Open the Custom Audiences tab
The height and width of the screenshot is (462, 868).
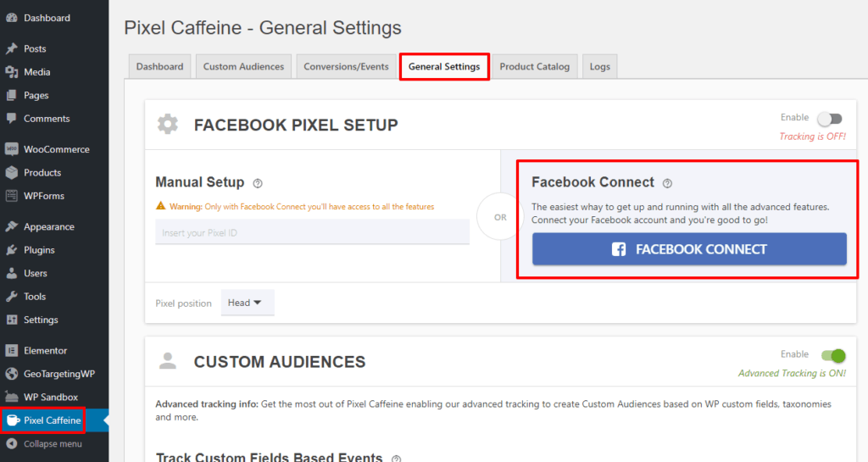[243, 66]
